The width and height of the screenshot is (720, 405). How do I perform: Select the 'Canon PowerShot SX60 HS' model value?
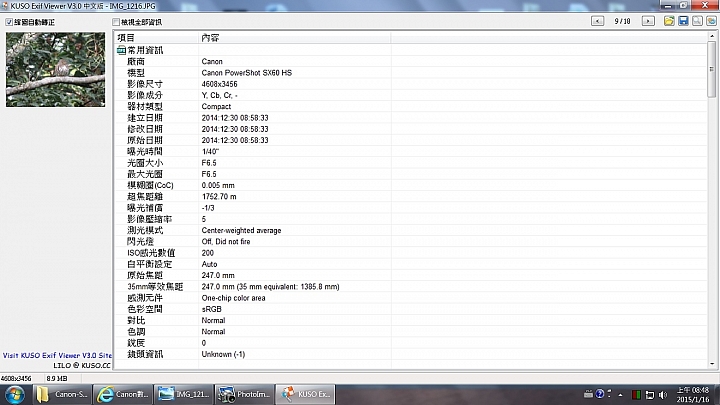tap(247, 73)
